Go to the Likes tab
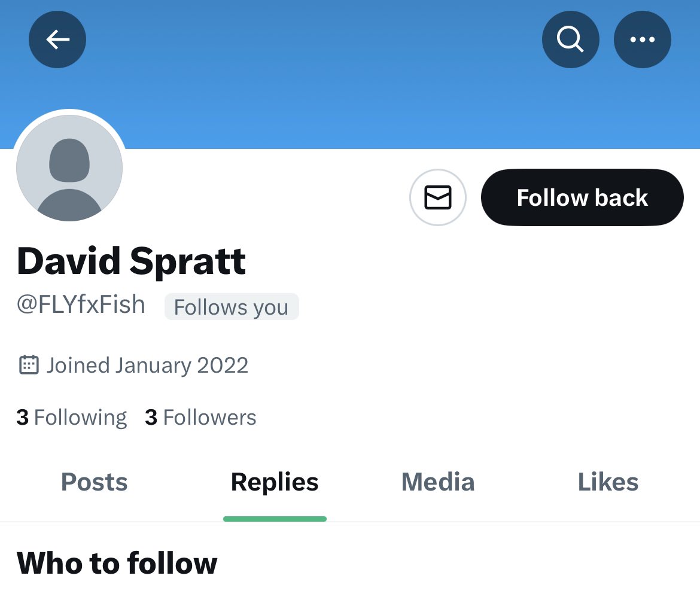Viewport: 700px width, 603px height. [x=608, y=482]
